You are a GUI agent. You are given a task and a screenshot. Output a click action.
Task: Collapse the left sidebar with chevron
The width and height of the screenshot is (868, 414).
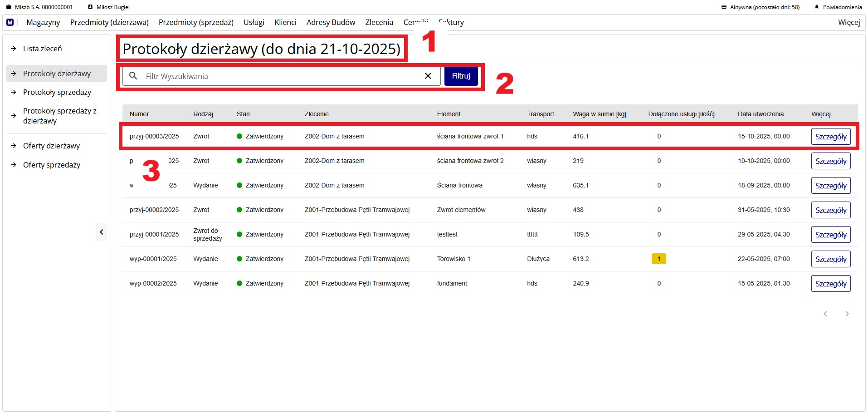102,232
